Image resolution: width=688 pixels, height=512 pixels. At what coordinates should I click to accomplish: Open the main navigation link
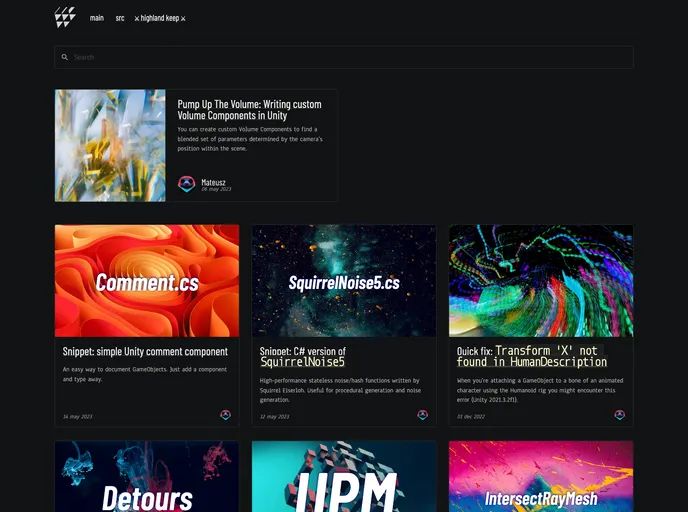(97, 18)
